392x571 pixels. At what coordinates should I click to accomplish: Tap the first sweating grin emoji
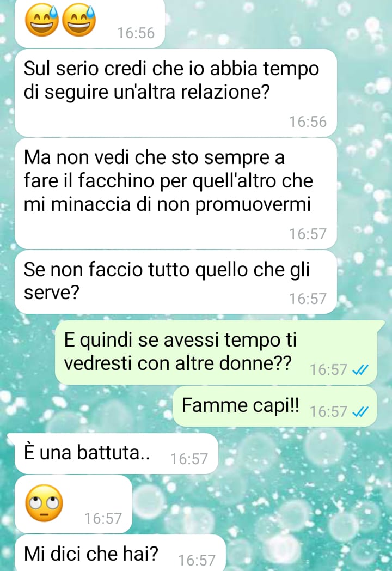[42, 20]
